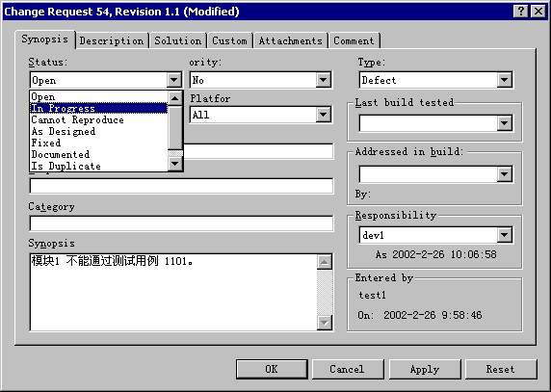Click the empty field above Category
The width and height of the screenshot is (551, 392).
click(x=181, y=186)
